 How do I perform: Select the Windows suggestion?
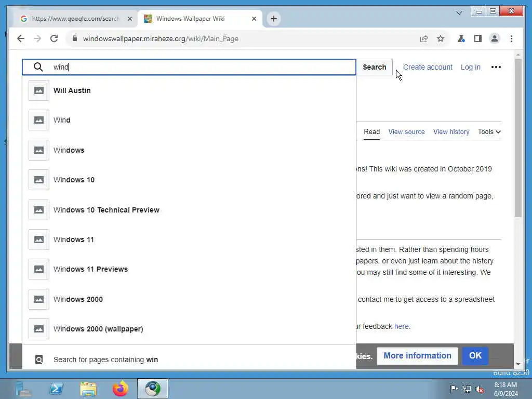pos(189,150)
